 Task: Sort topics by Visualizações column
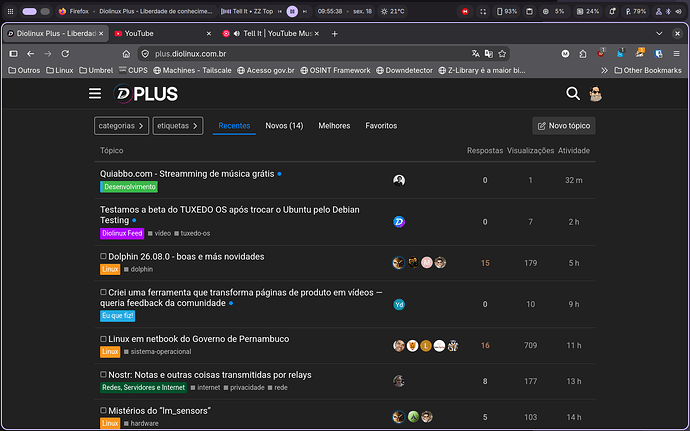tap(530, 151)
